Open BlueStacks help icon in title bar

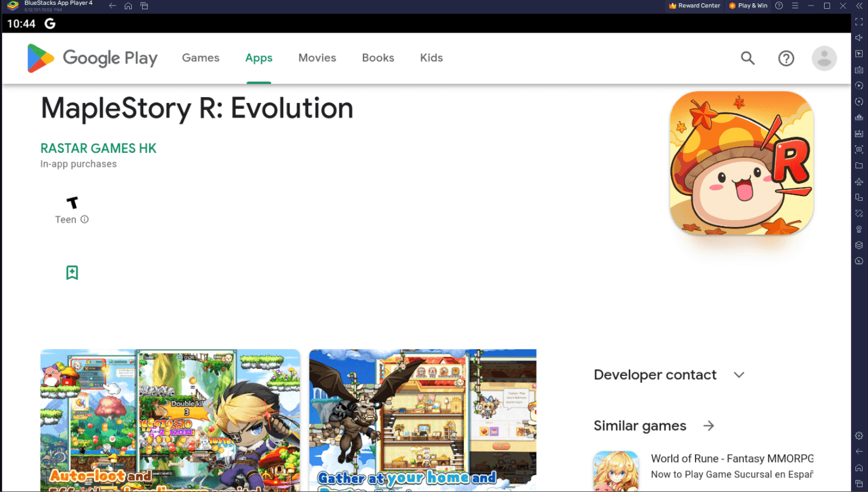point(779,5)
